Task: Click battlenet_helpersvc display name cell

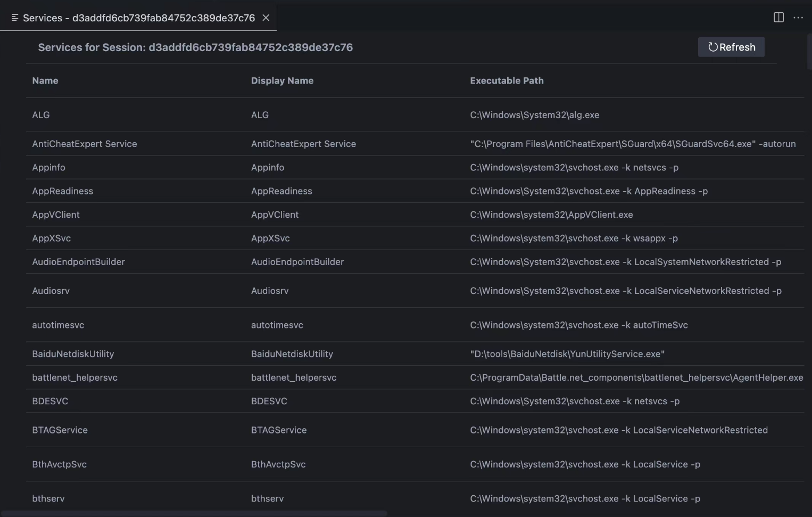Action: coord(294,378)
